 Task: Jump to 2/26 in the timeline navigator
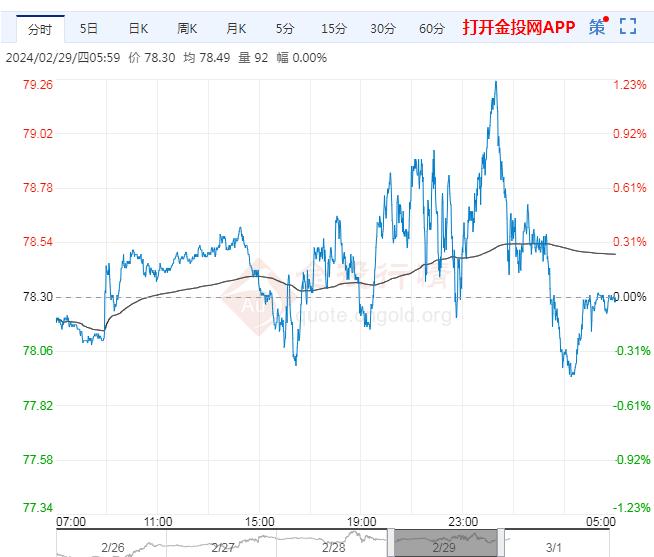pos(115,549)
